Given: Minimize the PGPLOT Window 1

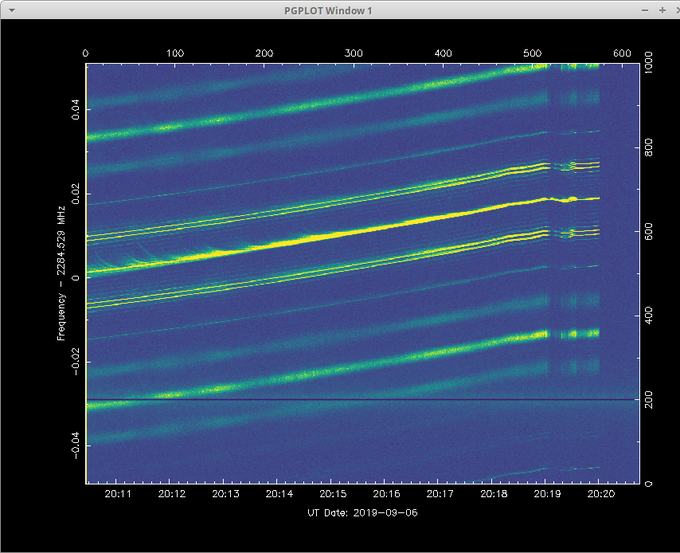Looking at the screenshot, I should click(645, 10).
